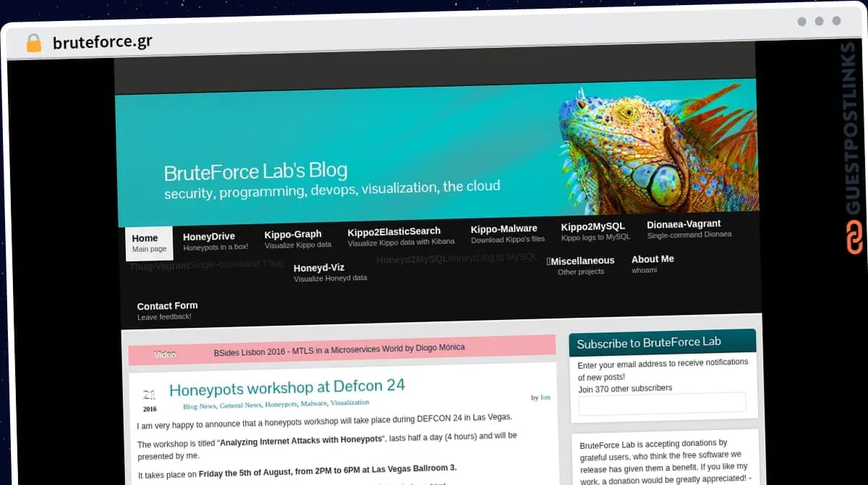Click the bruteforce.gr address bar
This screenshot has width=868, height=485.
click(103, 42)
